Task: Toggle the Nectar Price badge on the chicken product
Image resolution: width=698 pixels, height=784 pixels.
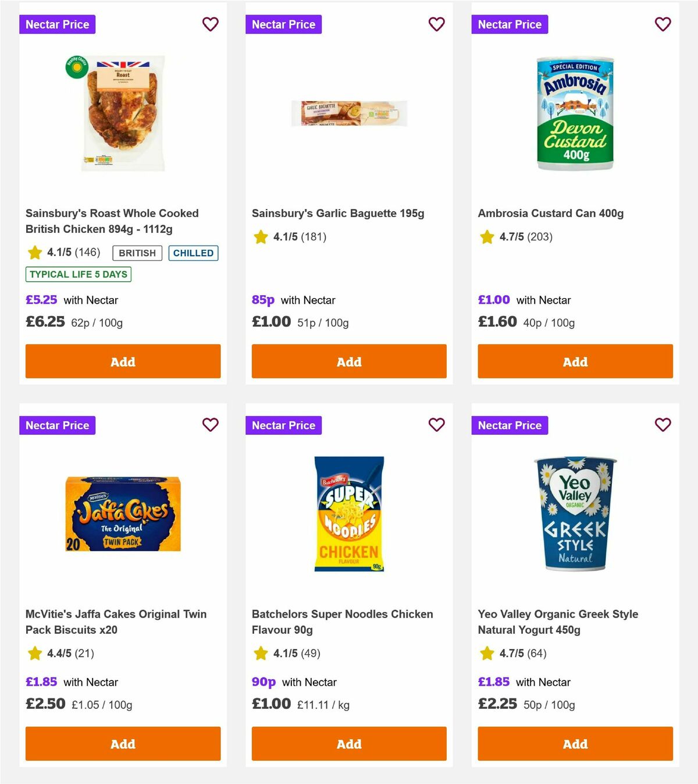Action: [57, 24]
